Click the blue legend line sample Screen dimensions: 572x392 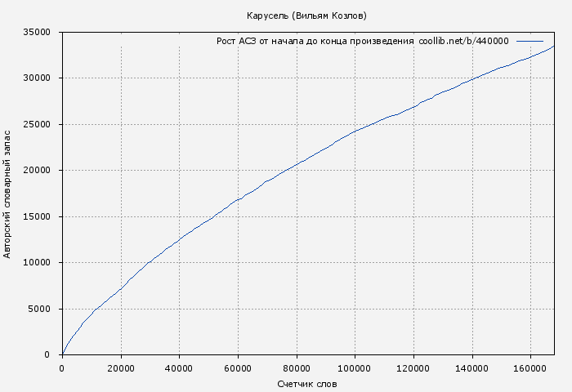pyautogui.click(x=530, y=41)
